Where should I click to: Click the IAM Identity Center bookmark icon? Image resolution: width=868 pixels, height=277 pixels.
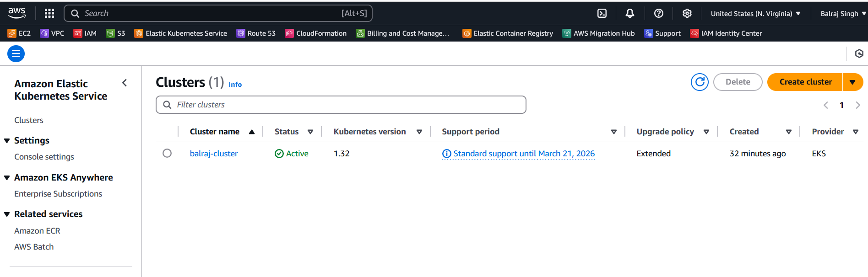(694, 33)
